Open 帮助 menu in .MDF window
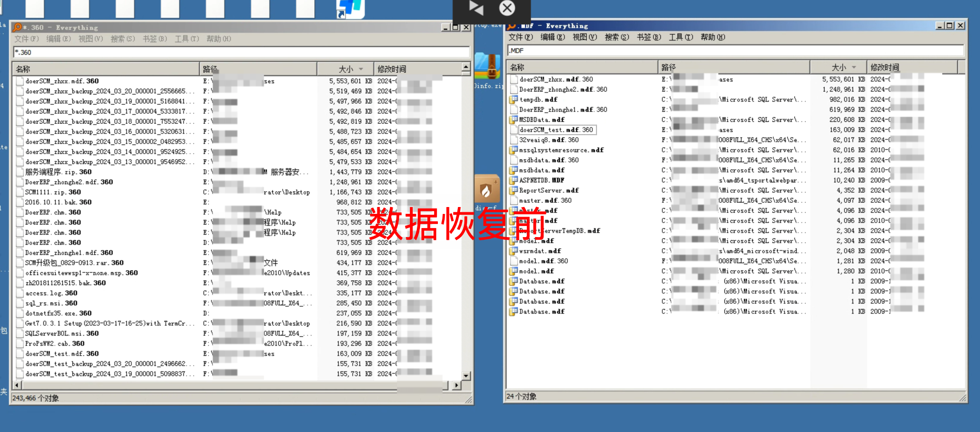The height and width of the screenshot is (432, 980). pyautogui.click(x=713, y=37)
